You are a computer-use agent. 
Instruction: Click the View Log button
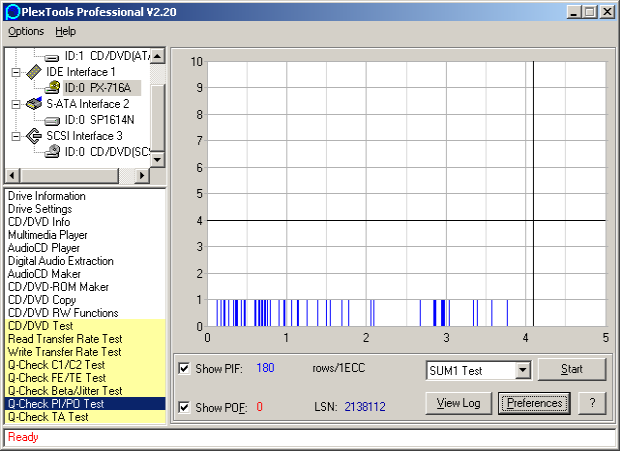click(458, 403)
